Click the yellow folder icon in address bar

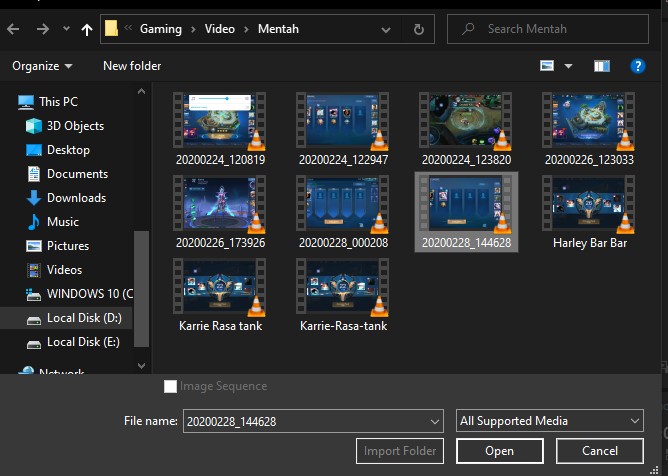111,29
